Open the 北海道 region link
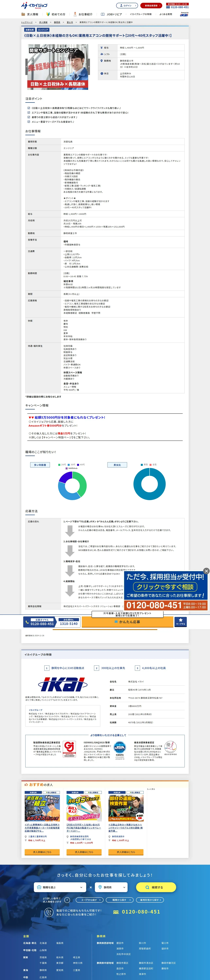This screenshot has height=980, width=210. (43, 943)
